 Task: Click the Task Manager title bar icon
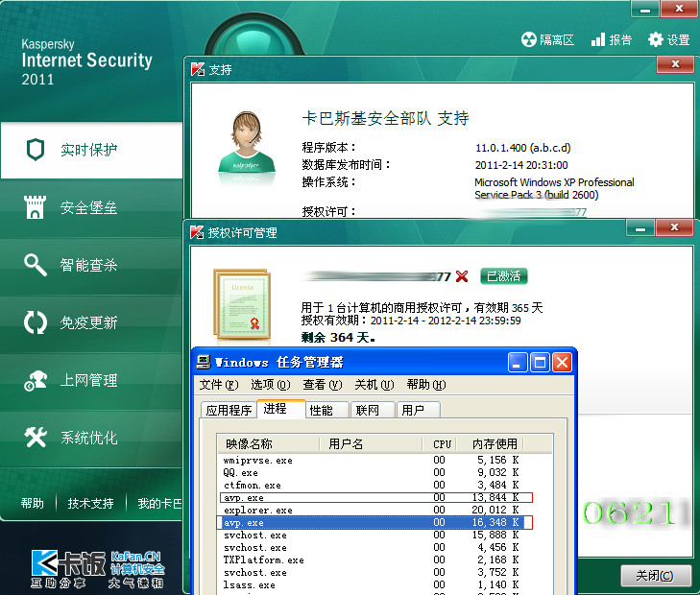[x=204, y=362]
